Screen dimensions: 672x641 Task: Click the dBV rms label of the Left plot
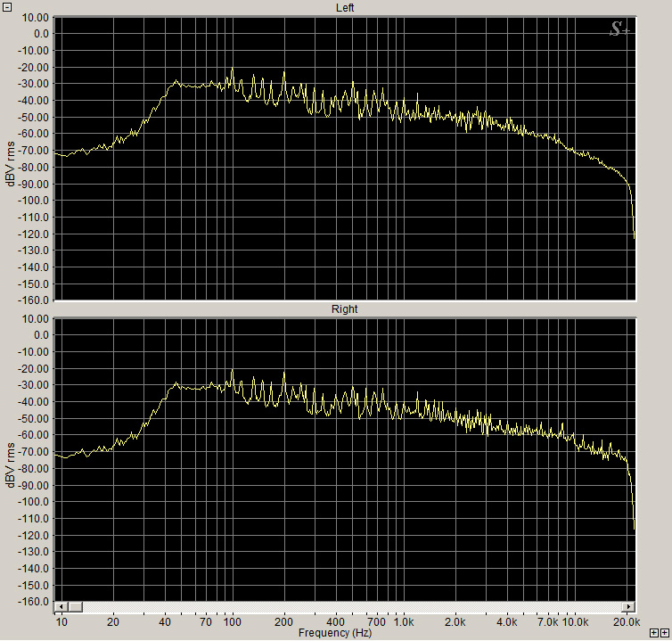click(11, 162)
